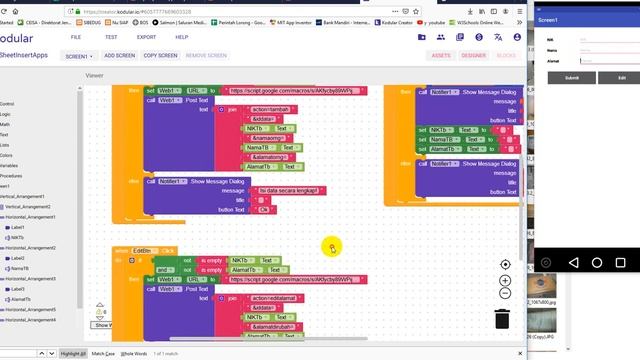This screenshot has width=640, height=360.
Task: Toggle Match Case in find bar
Action: tap(103, 354)
